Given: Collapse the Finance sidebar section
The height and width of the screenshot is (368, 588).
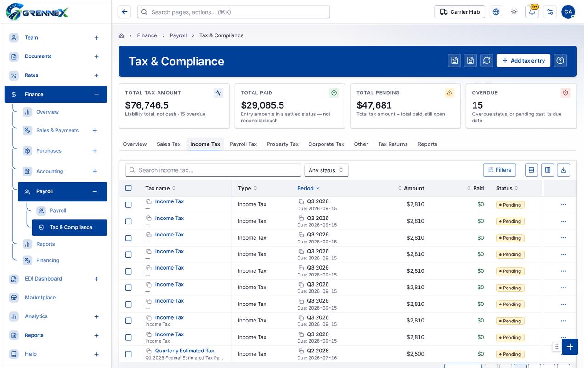Looking at the screenshot, I should (x=96, y=94).
